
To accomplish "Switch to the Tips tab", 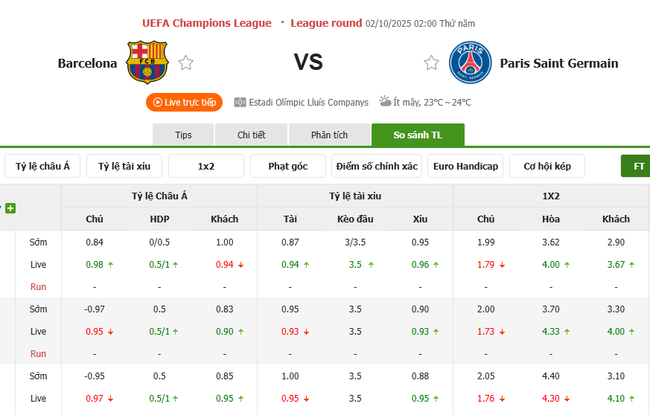I will (x=182, y=135).
